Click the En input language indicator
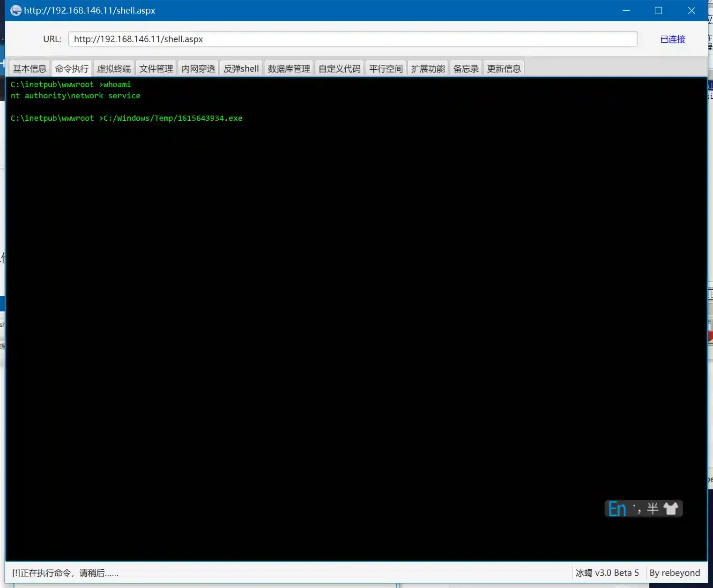This screenshot has width=713, height=588. pyautogui.click(x=617, y=509)
